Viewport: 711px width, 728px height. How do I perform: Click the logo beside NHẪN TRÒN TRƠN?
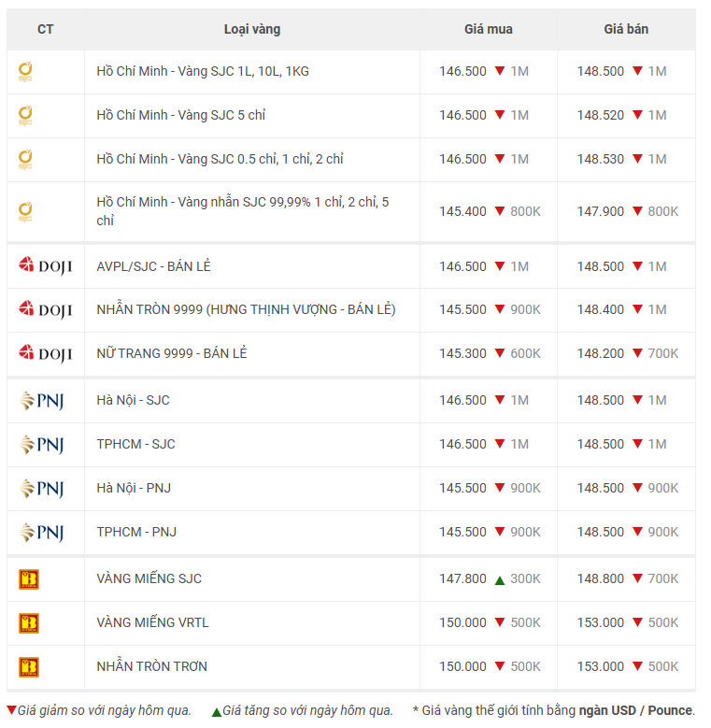pyautogui.click(x=29, y=667)
